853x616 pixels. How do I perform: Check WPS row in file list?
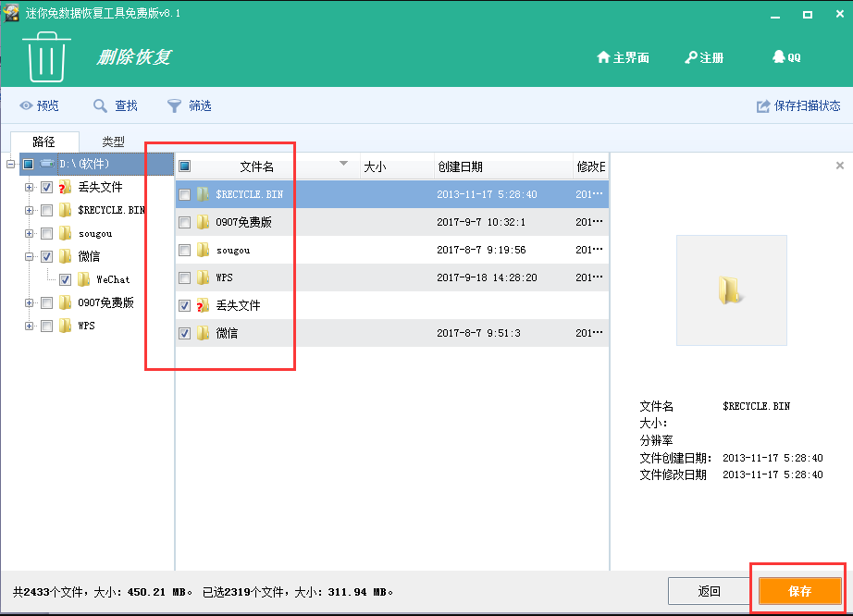(x=185, y=277)
